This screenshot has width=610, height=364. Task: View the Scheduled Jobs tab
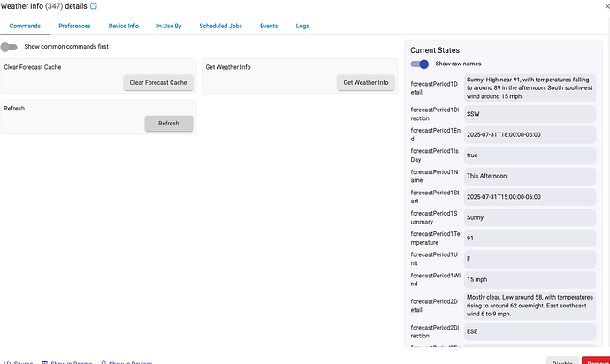click(221, 26)
